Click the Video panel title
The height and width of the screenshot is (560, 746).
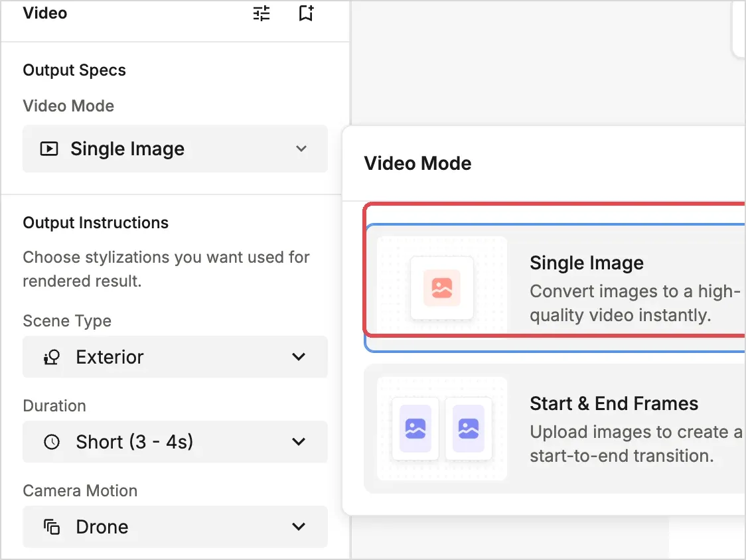click(x=45, y=13)
